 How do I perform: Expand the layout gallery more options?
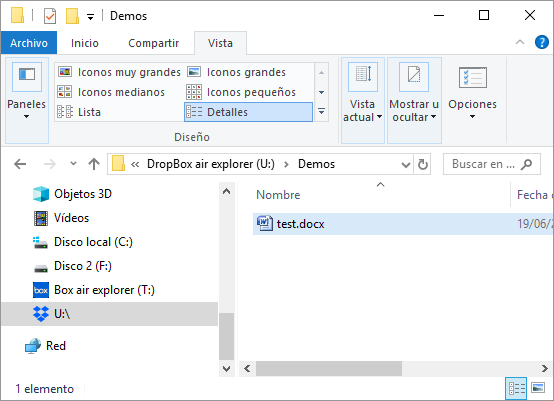[322, 112]
